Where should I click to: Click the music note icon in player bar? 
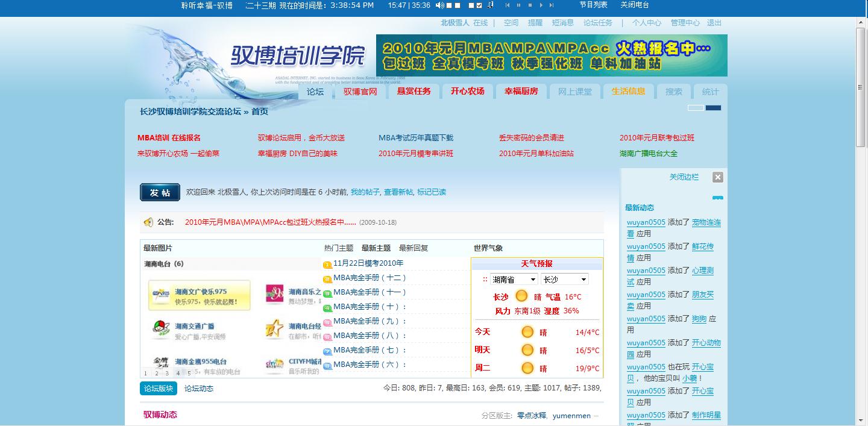tap(491, 5)
